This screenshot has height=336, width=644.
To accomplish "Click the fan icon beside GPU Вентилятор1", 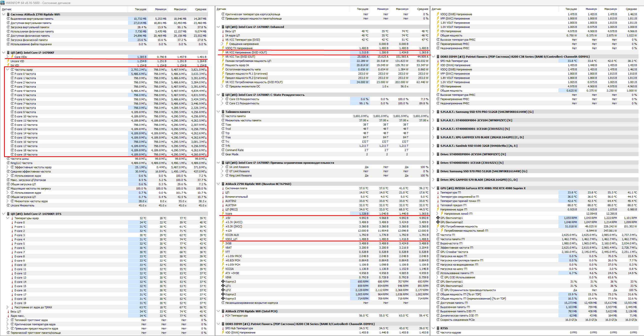I will [438, 218].
